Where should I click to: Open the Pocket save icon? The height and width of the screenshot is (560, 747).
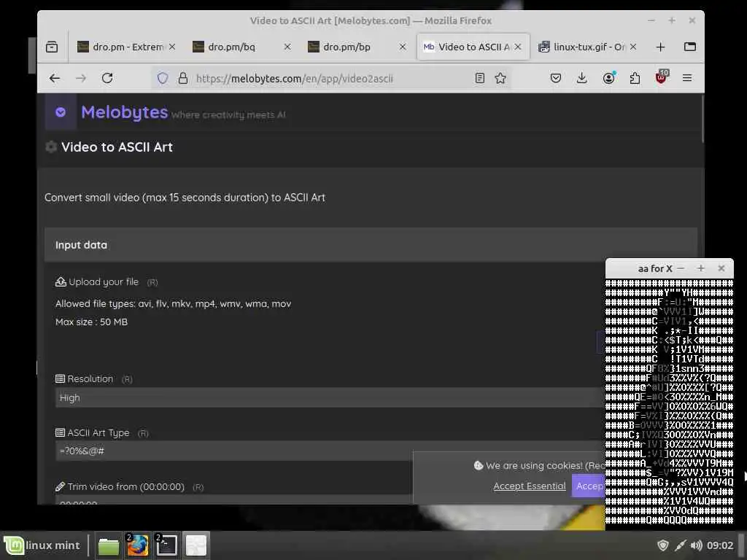[555, 78]
